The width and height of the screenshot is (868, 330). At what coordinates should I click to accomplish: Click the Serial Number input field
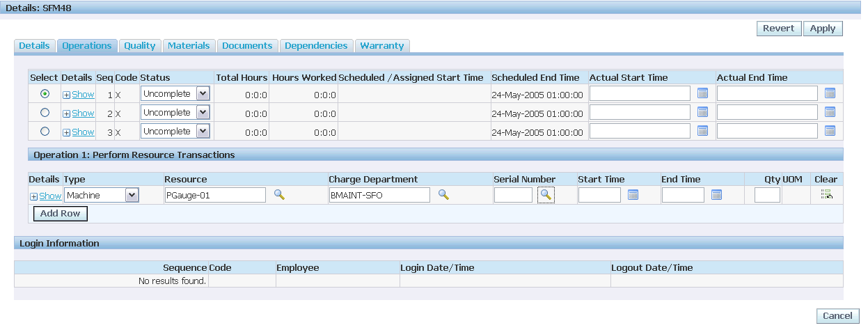click(513, 195)
